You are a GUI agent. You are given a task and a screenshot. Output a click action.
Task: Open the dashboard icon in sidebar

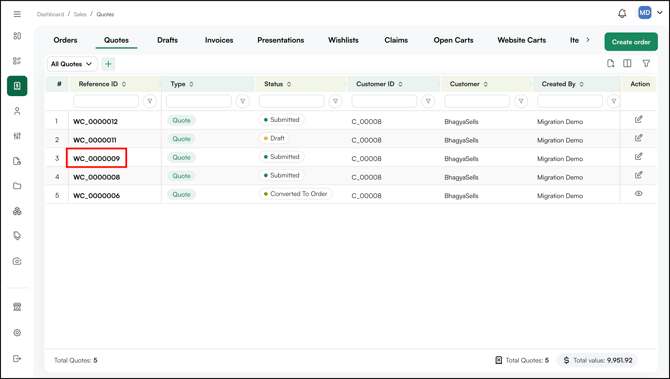pyautogui.click(x=17, y=36)
